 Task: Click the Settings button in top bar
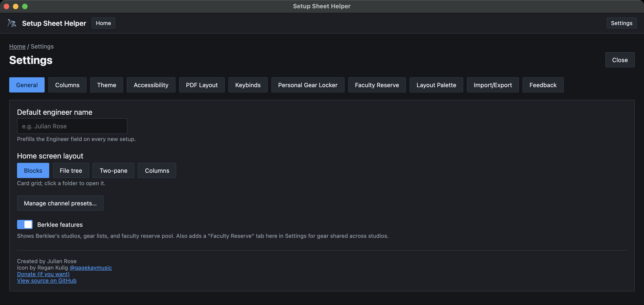(621, 23)
